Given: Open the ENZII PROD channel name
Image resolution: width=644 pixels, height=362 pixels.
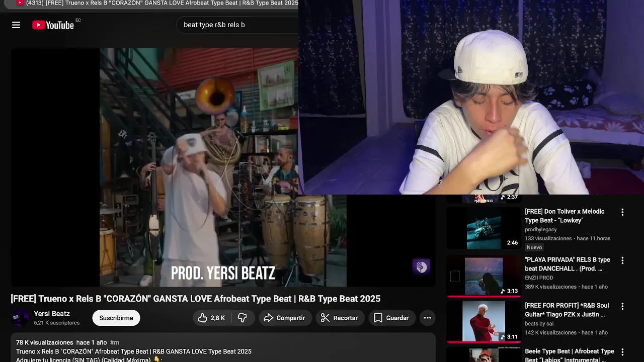Looking at the screenshot, I should 539,278.
